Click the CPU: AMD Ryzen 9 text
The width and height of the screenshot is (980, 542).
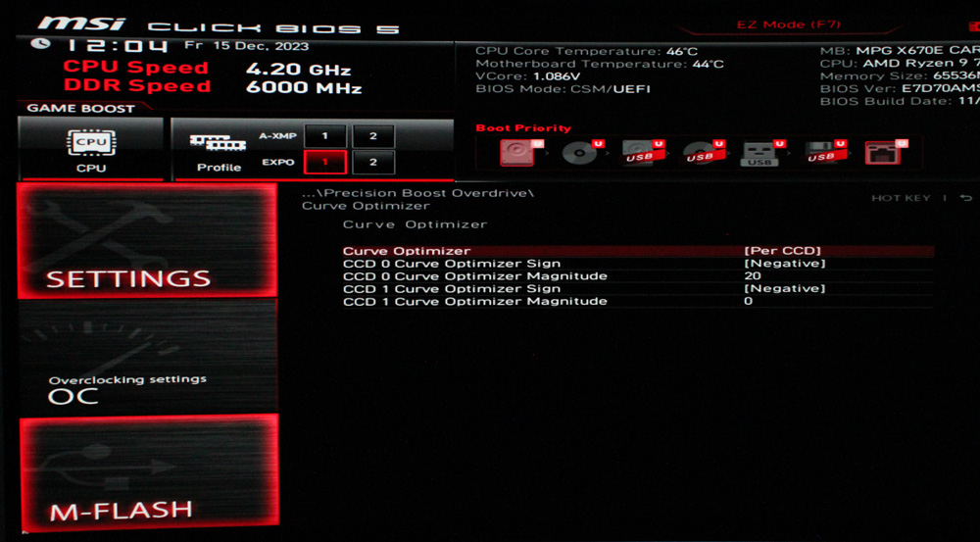(900, 64)
